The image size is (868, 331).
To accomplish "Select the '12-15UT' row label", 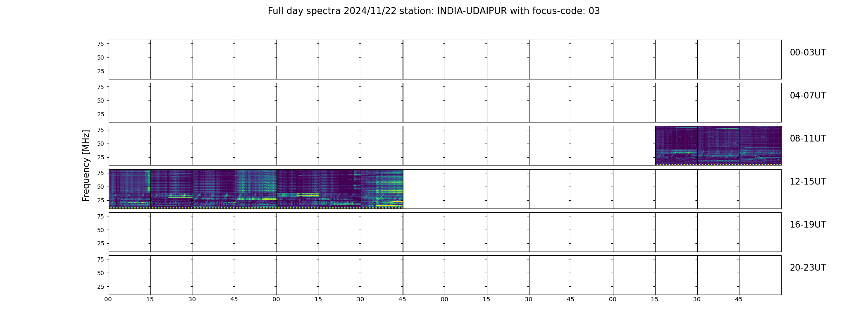I will (808, 182).
